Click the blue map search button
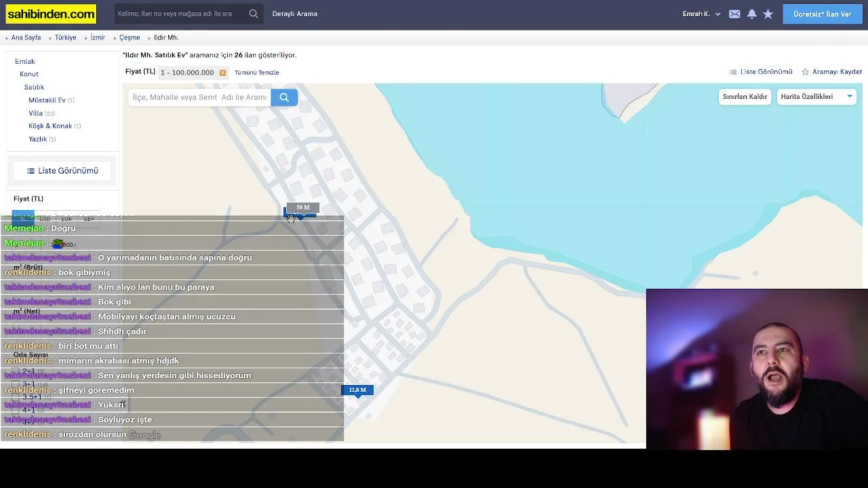868x488 pixels. coord(284,97)
